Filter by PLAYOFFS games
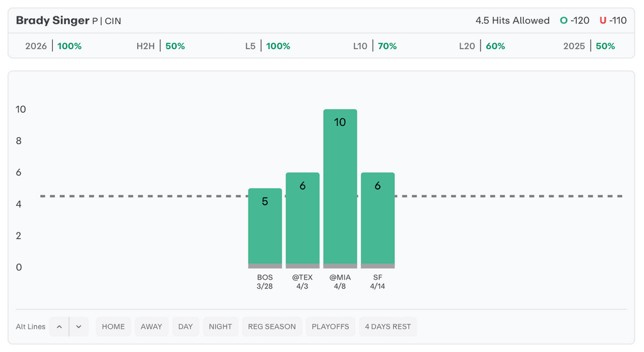The image size is (644, 352). [x=330, y=327]
